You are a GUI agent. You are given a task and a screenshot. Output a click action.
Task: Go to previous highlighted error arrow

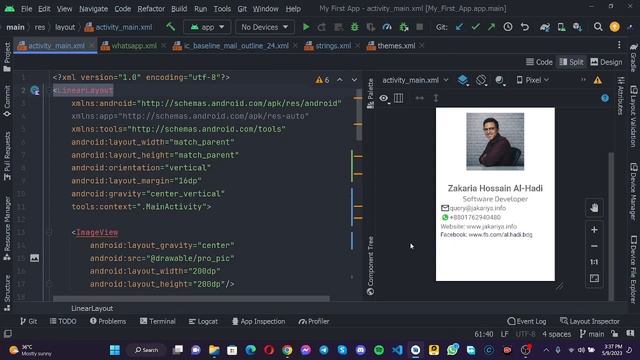pos(340,80)
